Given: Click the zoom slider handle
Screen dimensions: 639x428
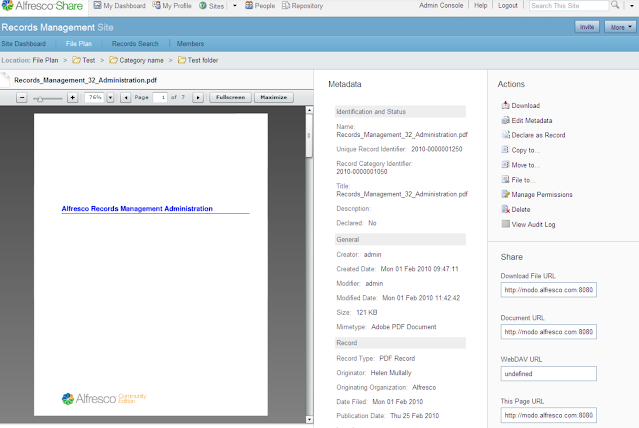Looking at the screenshot, I should click(40, 98).
